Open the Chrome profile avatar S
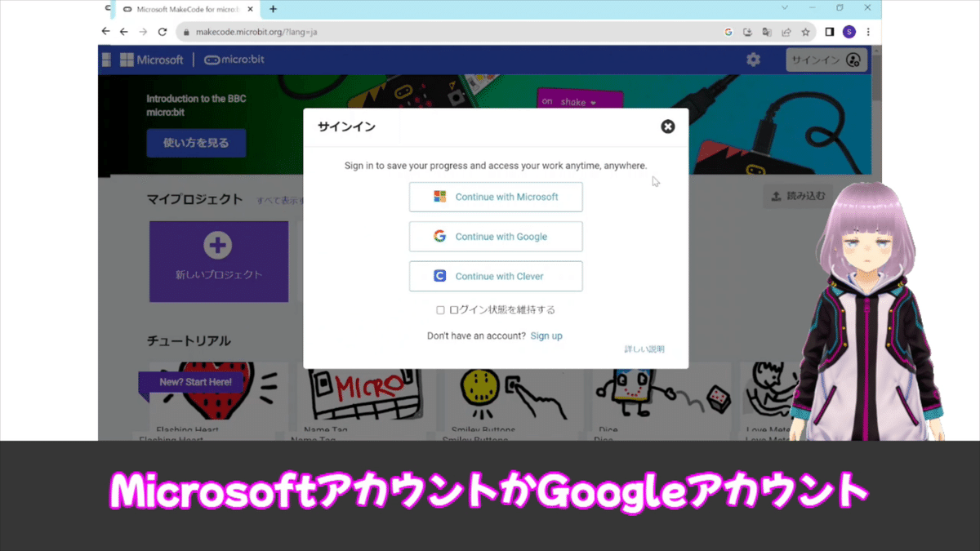The width and height of the screenshot is (980, 551). (849, 32)
